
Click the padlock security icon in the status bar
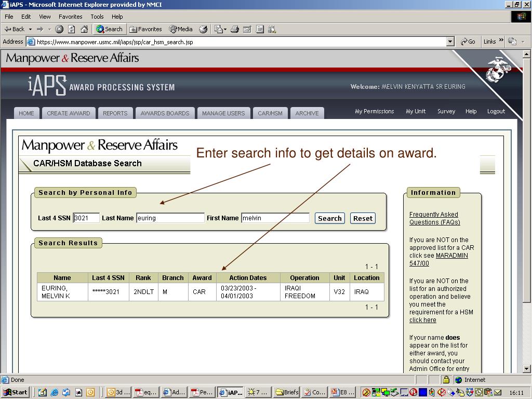pos(446,380)
